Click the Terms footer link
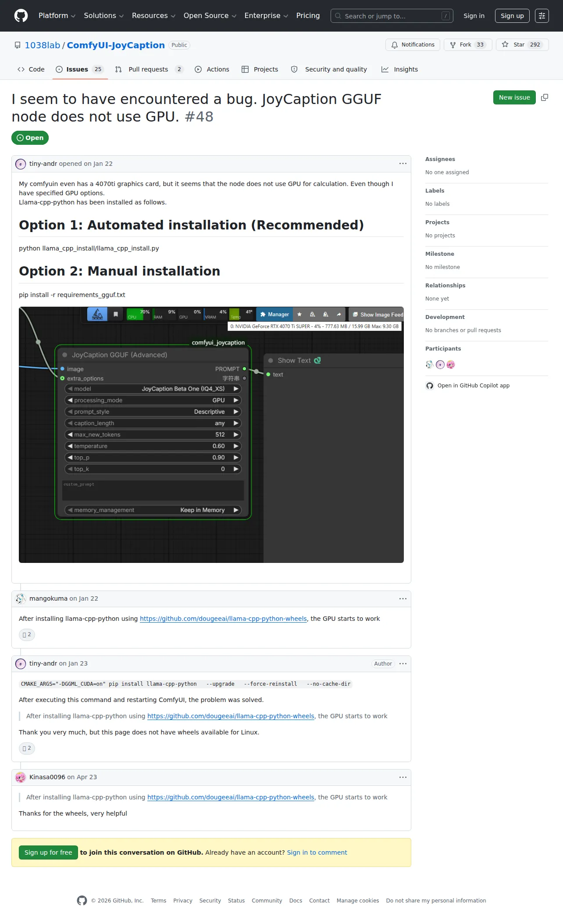563x924 pixels. click(x=158, y=901)
